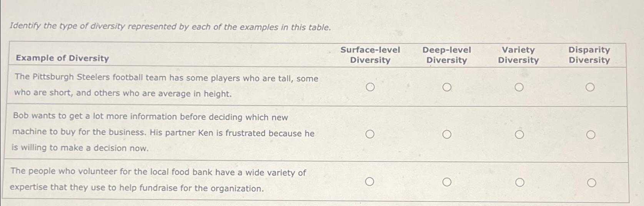Select Deep-level Diversity for Bob and Ken row
Image resolution: width=644 pixels, height=206 pixels.
446,135
